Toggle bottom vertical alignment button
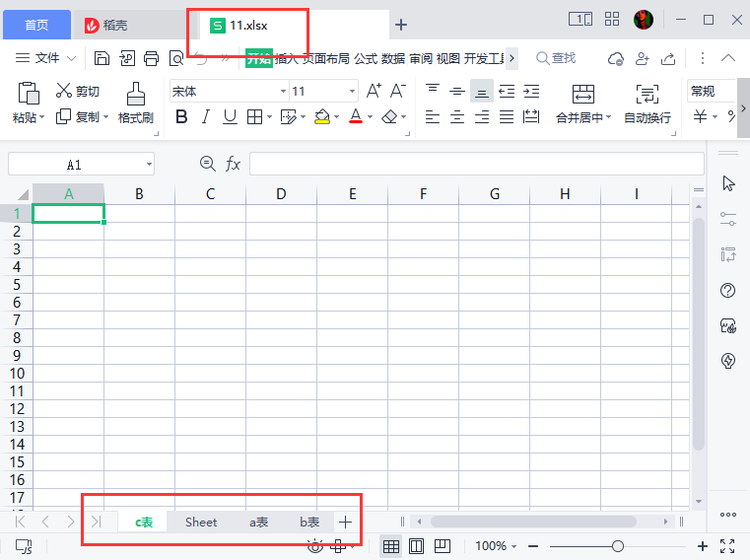Viewport: 750px width, 560px height. coord(482,91)
